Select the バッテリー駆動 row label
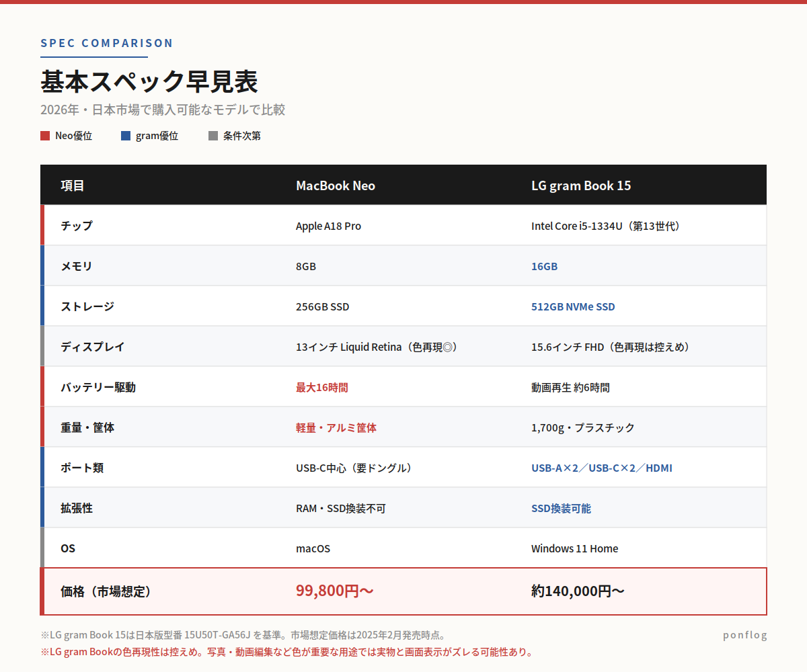Image resolution: width=807 pixels, height=672 pixels. [x=98, y=387]
